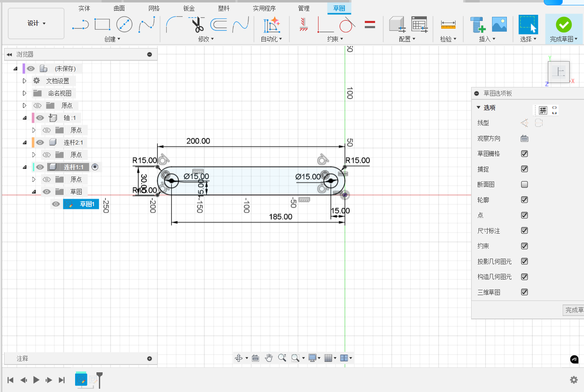
Task: Uncheck the 投影几何图元 checkbox
Action: point(524,261)
